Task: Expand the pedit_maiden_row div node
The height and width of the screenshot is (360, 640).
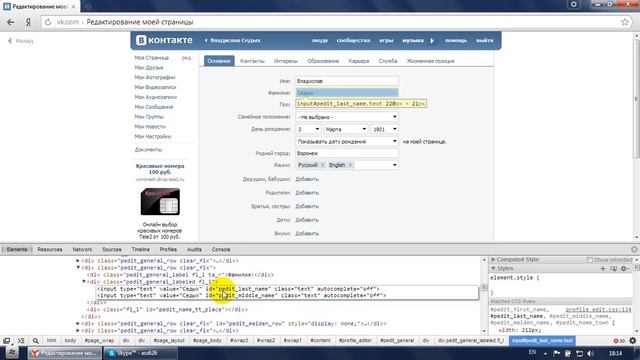Action: point(78,323)
